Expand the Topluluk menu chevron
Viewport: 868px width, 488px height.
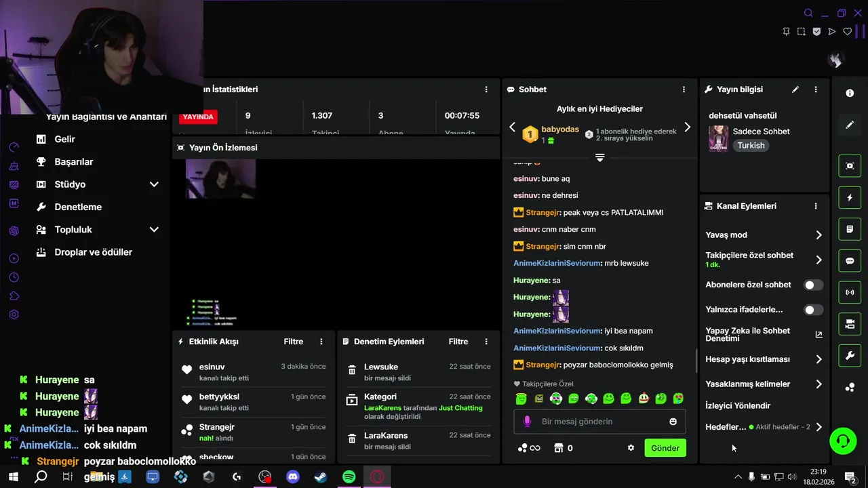coord(154,230)
